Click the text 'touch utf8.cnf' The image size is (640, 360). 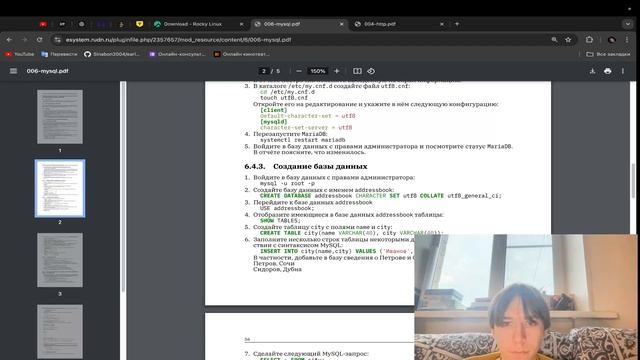pos(284,98)
